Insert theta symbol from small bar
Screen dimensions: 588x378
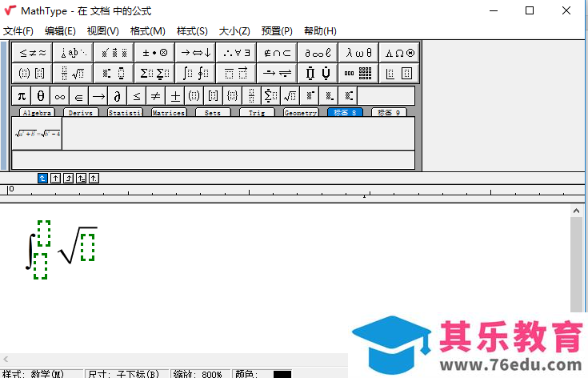[41, 96]
